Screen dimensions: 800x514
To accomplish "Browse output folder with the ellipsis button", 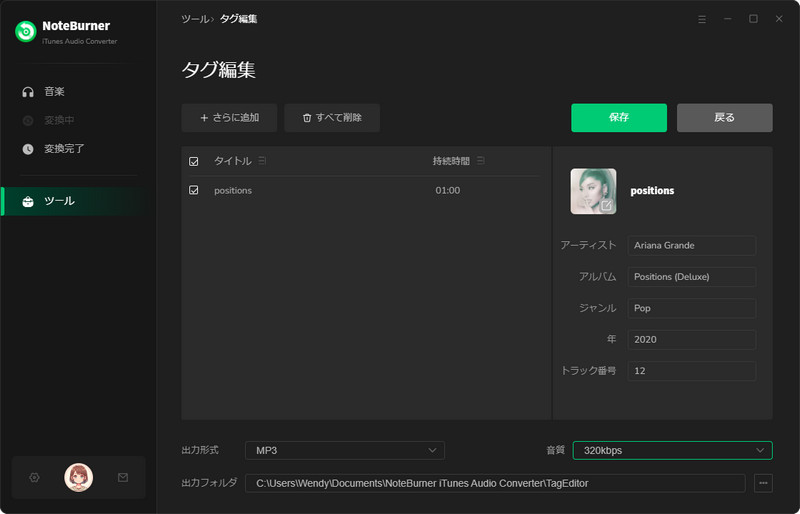I will (x=763, y=483).
